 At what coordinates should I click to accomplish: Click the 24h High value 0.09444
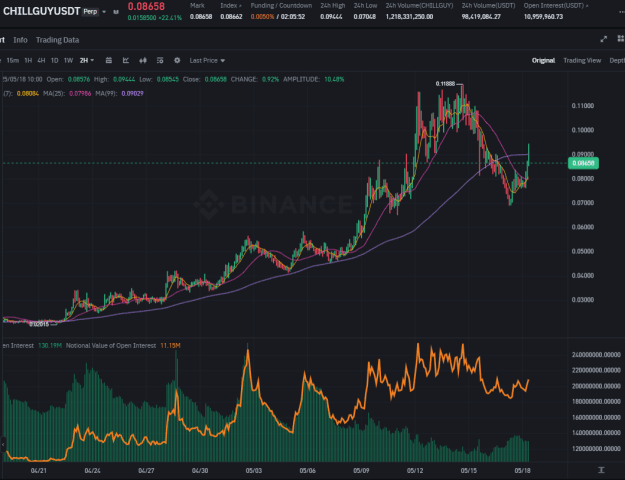tap(331, 17)
